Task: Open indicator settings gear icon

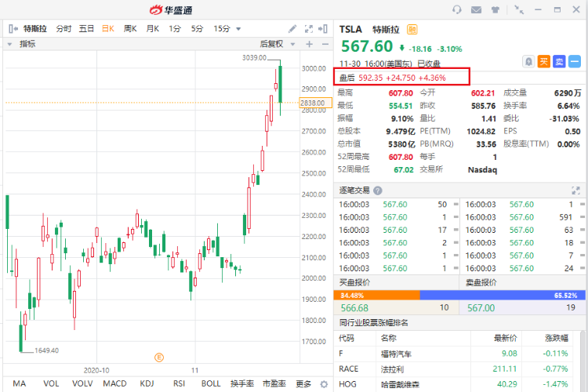Action: coord(324,384)
